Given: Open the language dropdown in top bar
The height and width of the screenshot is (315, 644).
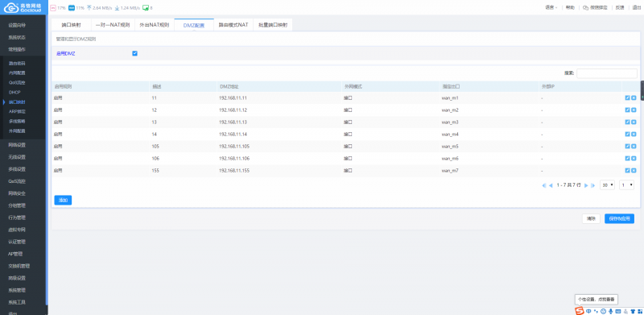Looking at the screenshot, I should [x=551, y=7].
